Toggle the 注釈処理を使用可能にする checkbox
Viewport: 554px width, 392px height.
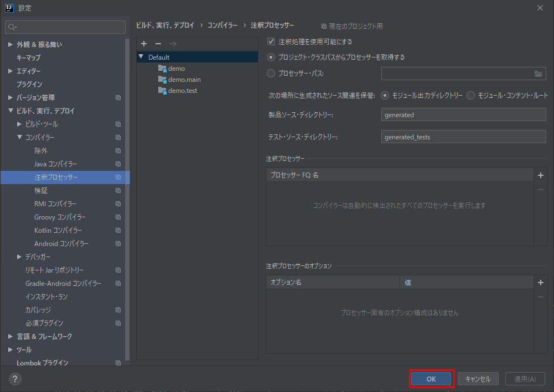(x=271, y=41)
